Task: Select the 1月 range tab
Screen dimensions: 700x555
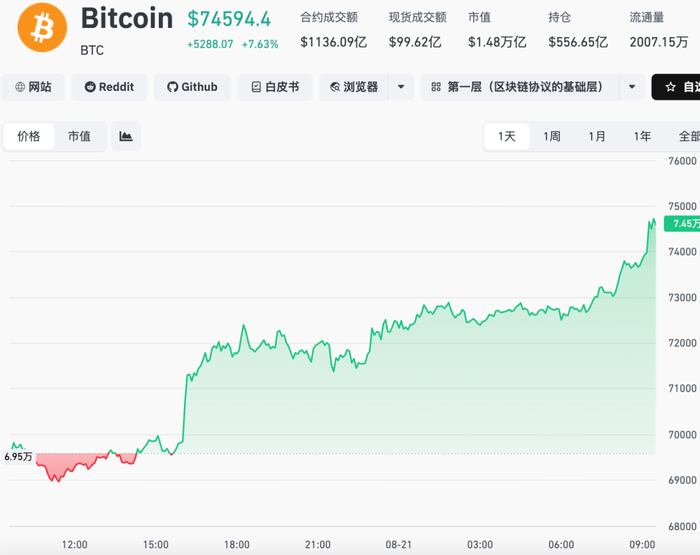Action: pyautogui.click(x=597, y=137)
